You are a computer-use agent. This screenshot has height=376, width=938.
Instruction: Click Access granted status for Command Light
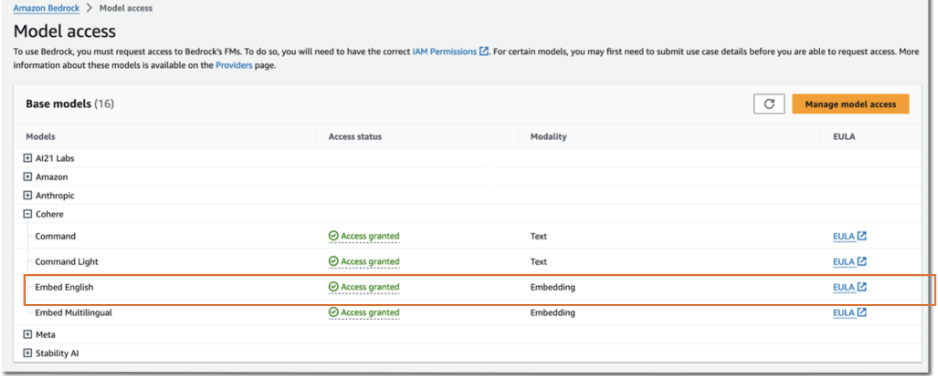tap(364, 262)
